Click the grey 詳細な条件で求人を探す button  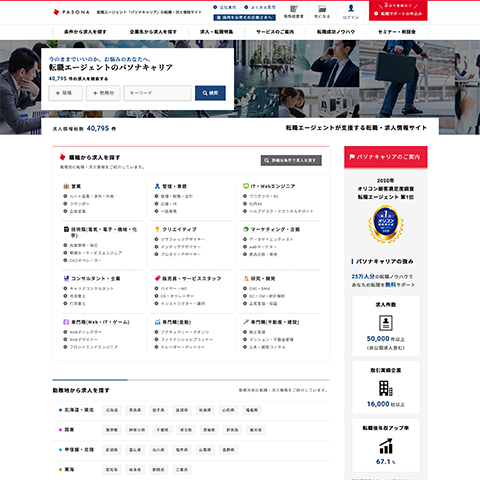(x=291, y=160)
